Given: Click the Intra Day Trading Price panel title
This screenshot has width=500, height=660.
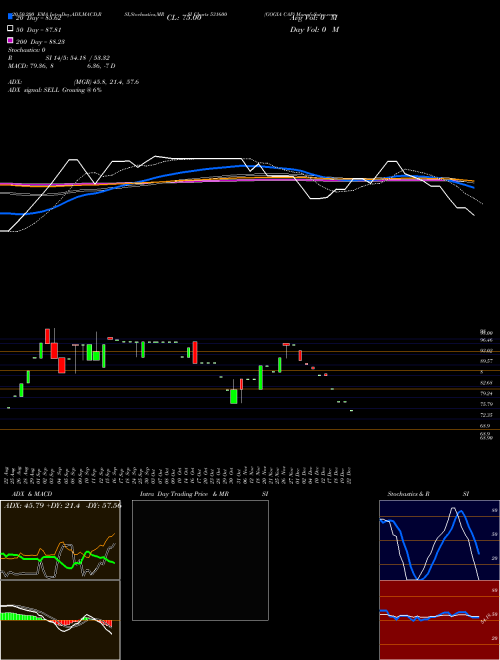Looking at the screenshot, I should pyautogui.click(x=204, y=494).
